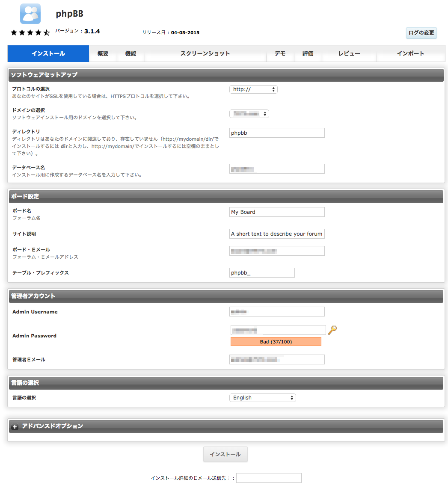This screenshot has width=448, height=491.
Task: Expand the アドバンスドオプション section
Action: [53, 426]
